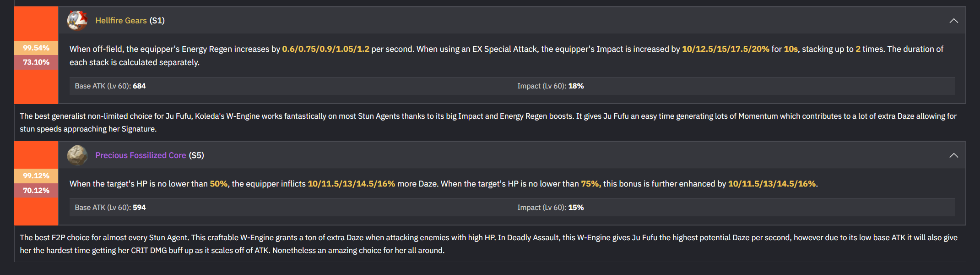Click the Impact 18% stat box
Viewport: 980px width, 275px height.
733,86
